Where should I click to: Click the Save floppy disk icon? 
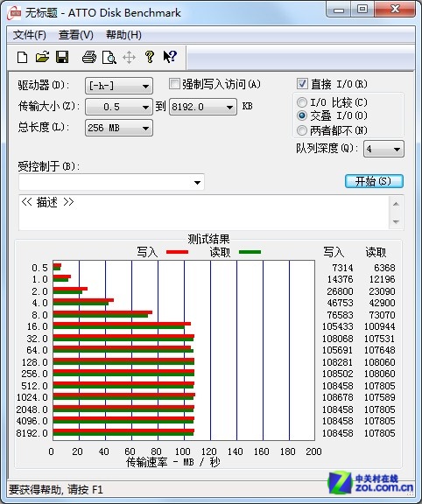(x=62, y=57)
